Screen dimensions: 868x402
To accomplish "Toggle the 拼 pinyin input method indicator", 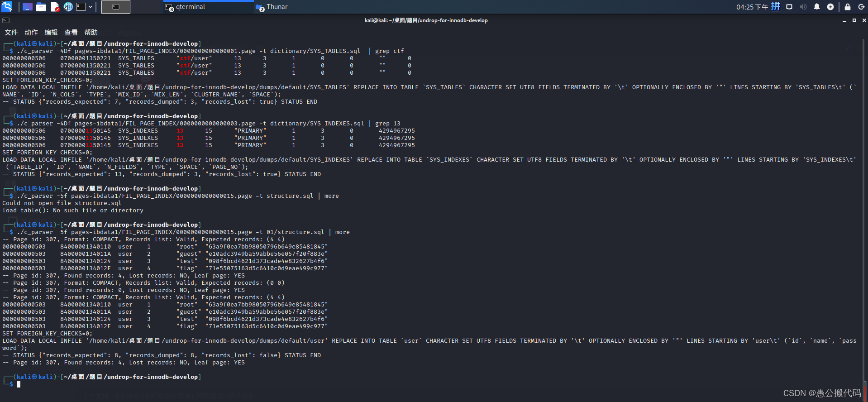I will pyautogui.click(x=776, y=6).
